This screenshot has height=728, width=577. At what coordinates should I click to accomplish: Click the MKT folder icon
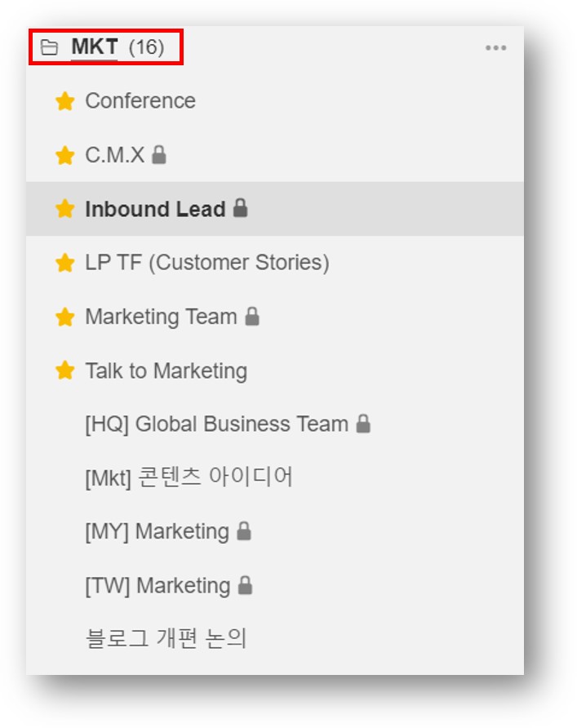(50, 47)
